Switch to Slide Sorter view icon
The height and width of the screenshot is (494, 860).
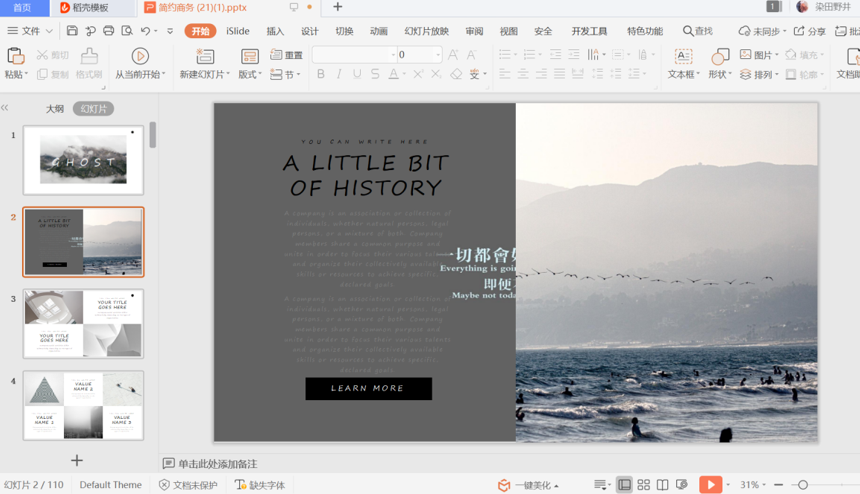tap(644, 485)
